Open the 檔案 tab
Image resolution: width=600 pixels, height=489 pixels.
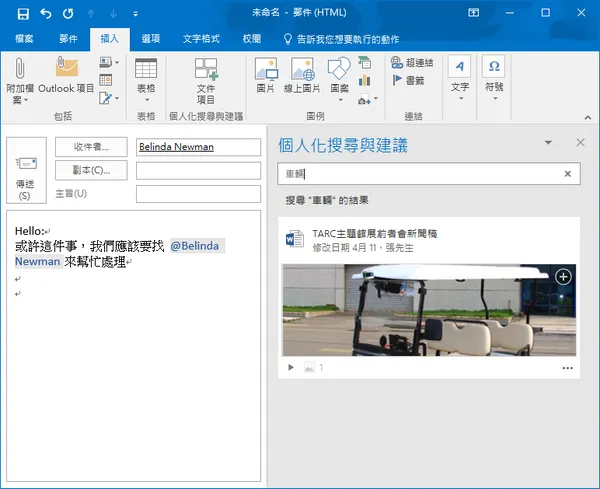coord(24,39)
